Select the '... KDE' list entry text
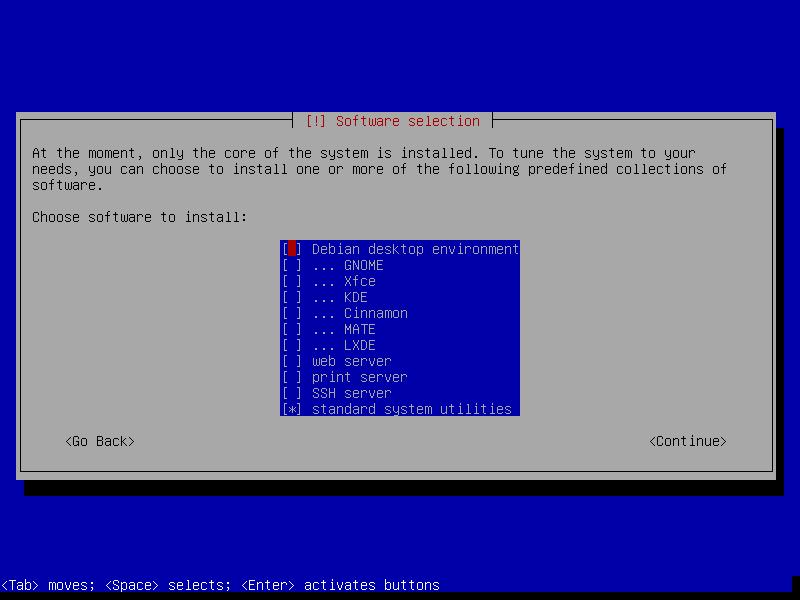Screen dimensions: 800x600 pos(340,297)
